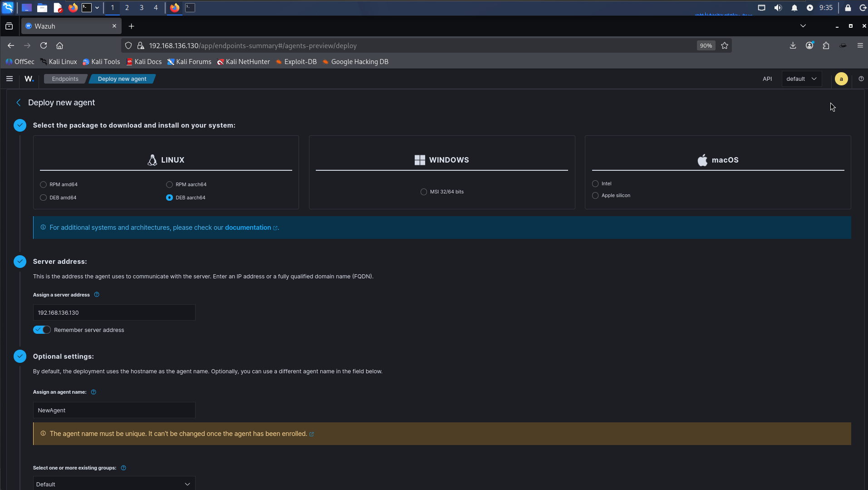Select DEB amd64 package
The height and width of the screenshot is (490, 868).
click(x=43, y=198)
